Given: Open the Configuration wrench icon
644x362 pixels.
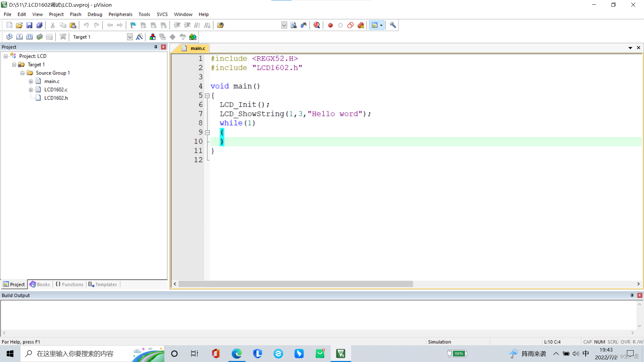Looking at the screenshot, I should click(x=393, y=25).
